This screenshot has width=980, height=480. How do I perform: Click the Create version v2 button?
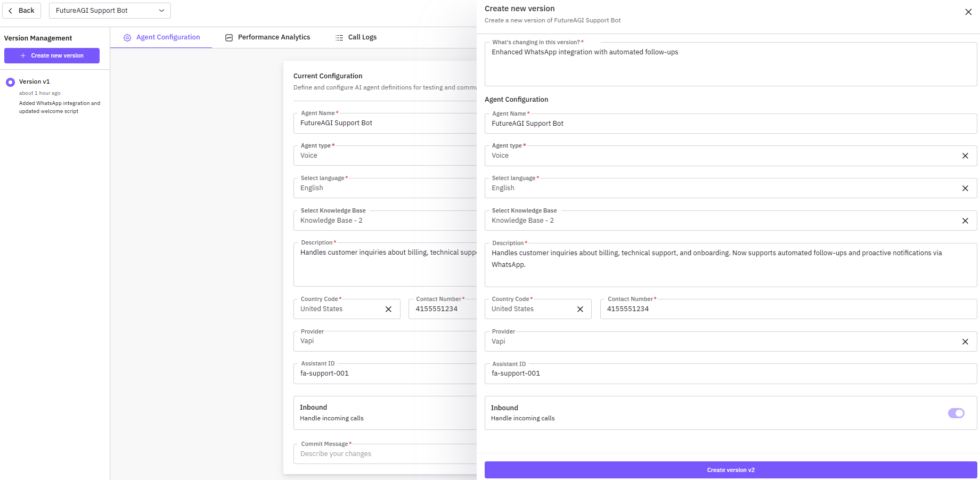coord(731,470)
